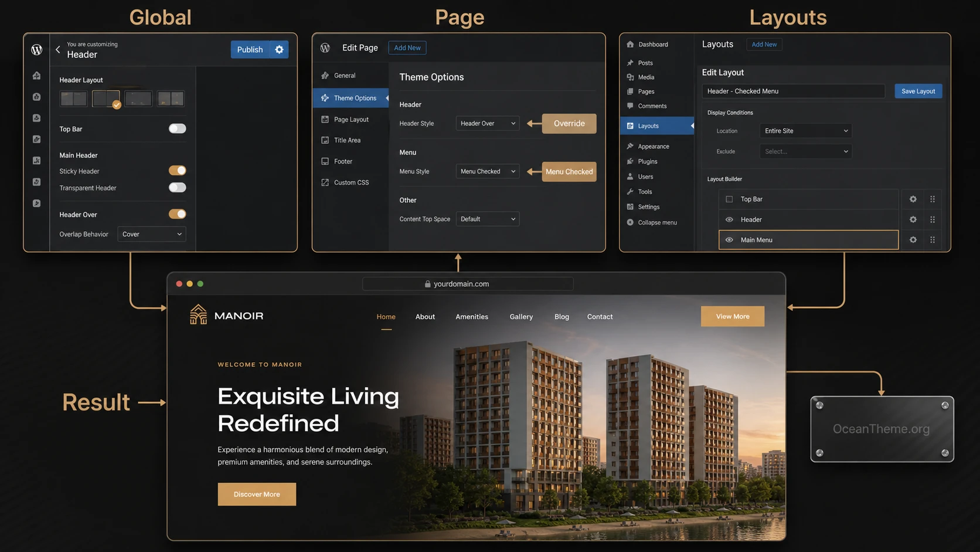Image resolution: width=980 pixels, height=552 pixels.
Task: Turn off the Header Over toggle
Action: (x=177, y=214)
